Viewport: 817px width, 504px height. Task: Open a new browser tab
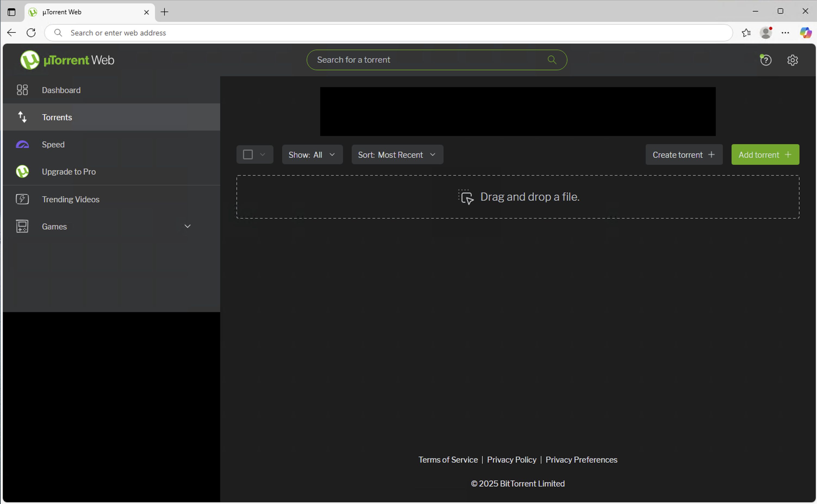coord(164,12)
